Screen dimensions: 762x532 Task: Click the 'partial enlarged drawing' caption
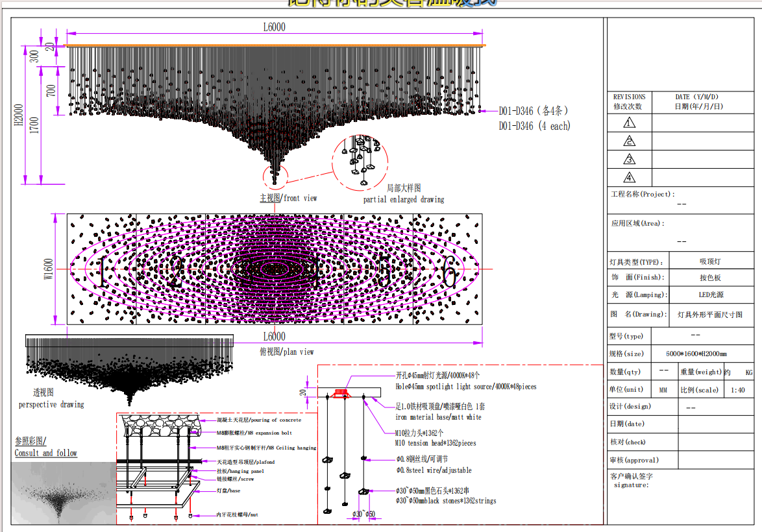(x=403, y=199)
